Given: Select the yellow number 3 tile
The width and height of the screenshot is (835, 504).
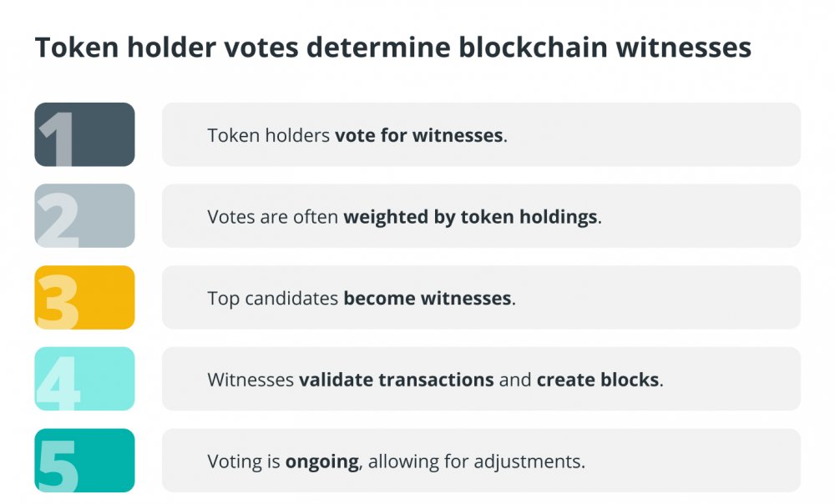Looking at the screenshot, I should (84, 297).
